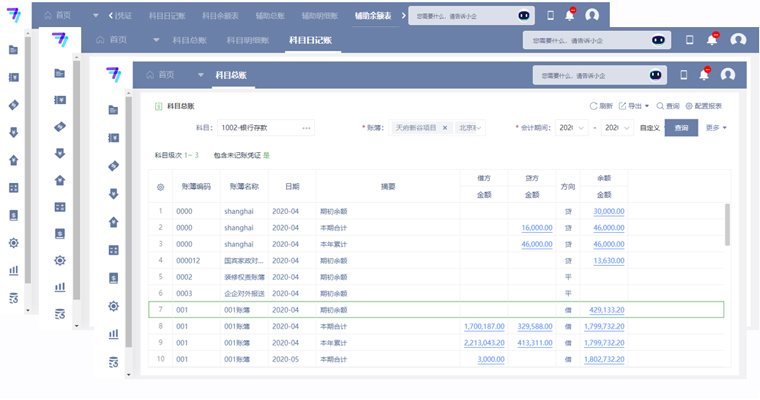The height and width of the screenshot is (400, 760).
Task: Click the blue 查询 query button
Action: (x=681, y=128)
